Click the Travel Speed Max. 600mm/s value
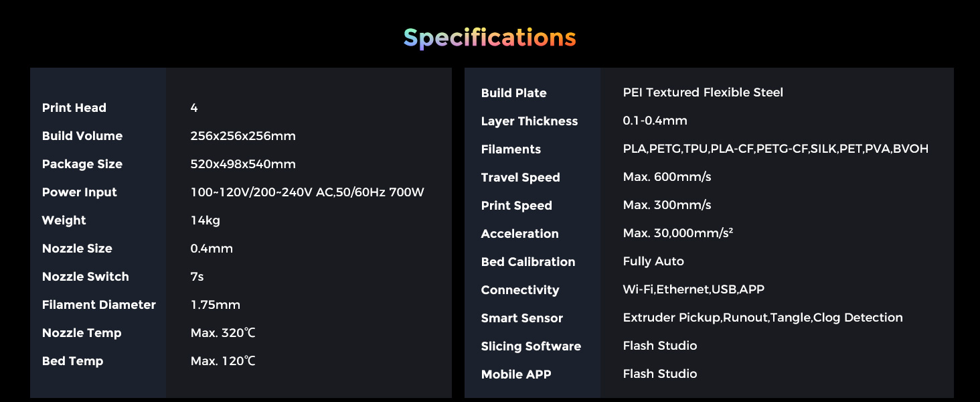 (667, 177)
